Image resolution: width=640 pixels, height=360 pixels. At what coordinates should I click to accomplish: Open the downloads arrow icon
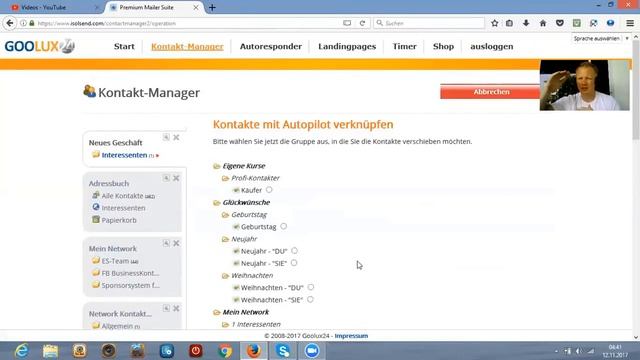click(x=526, y=23)
